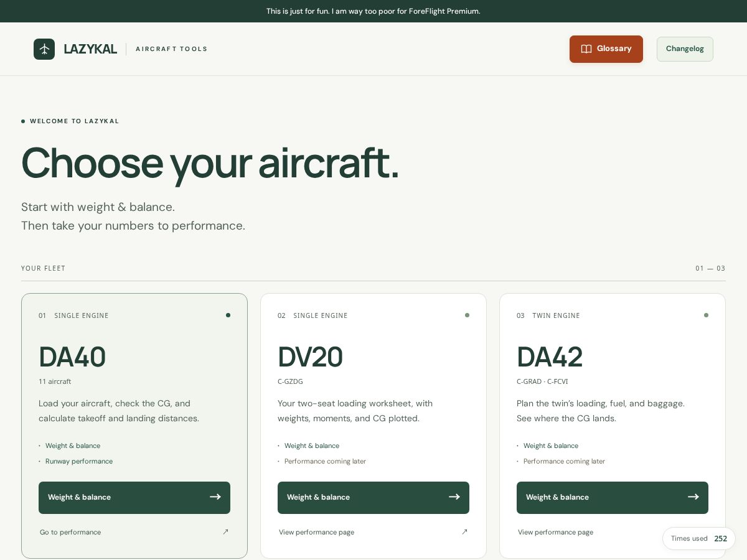The image size is (747, 560).
Task: Click the diagonal arrow beside Go to performance
Action: (x=225, y=532)
